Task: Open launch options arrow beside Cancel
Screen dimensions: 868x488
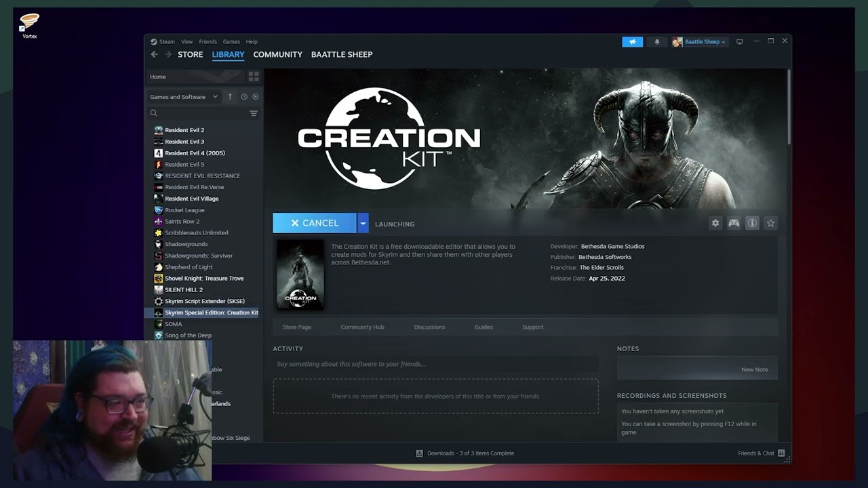Action: [x=363, y=223]
